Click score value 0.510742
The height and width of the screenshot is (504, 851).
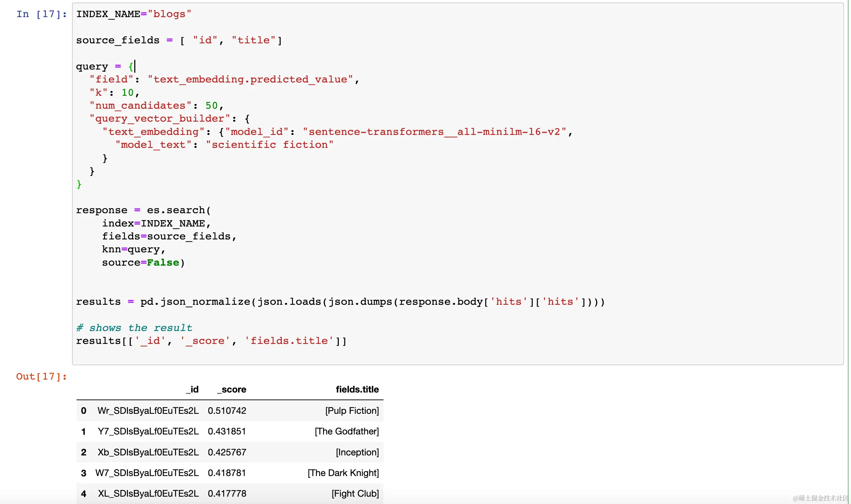[227, 411]
